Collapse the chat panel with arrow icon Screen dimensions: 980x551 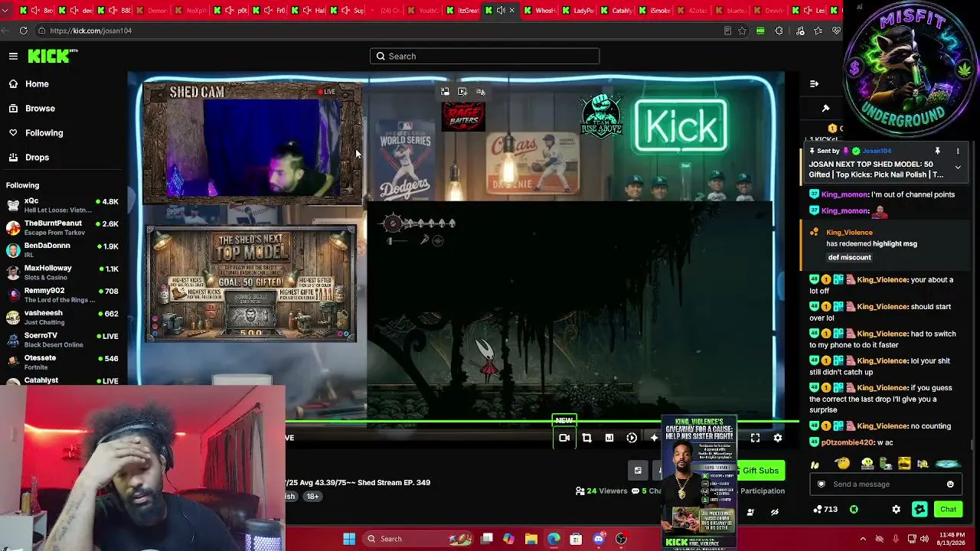point(814,83)
